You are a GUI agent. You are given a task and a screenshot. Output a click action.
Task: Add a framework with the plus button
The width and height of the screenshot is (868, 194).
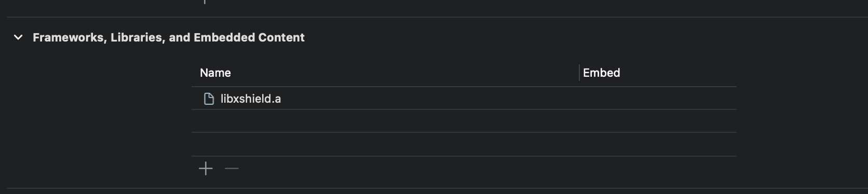tap(206, 169)
